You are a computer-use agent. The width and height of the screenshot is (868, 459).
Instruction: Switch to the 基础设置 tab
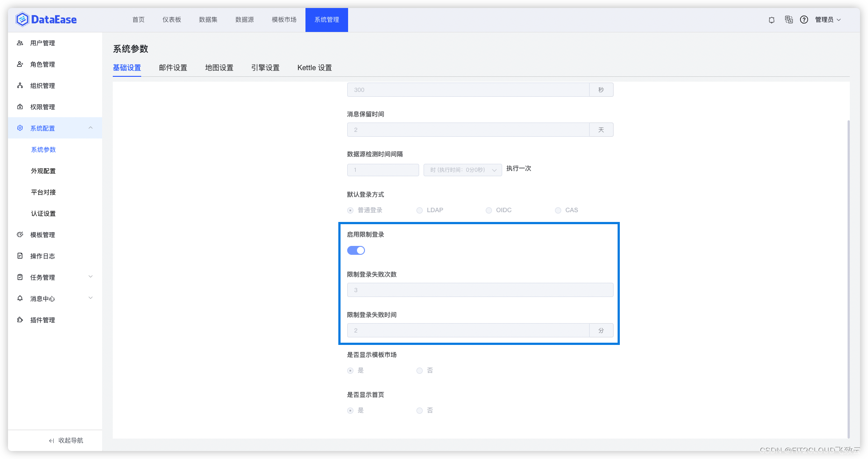tap(127, 67)
